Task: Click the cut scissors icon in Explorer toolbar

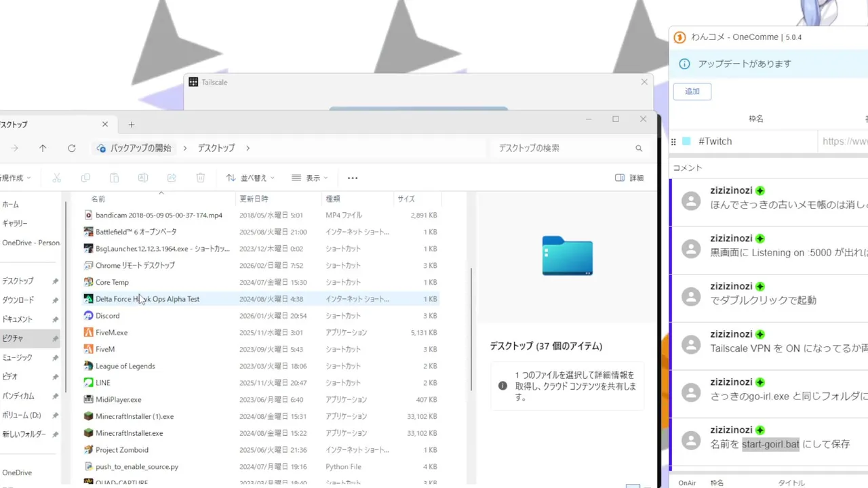Action: pyautogui.click(x=57, y=178)
